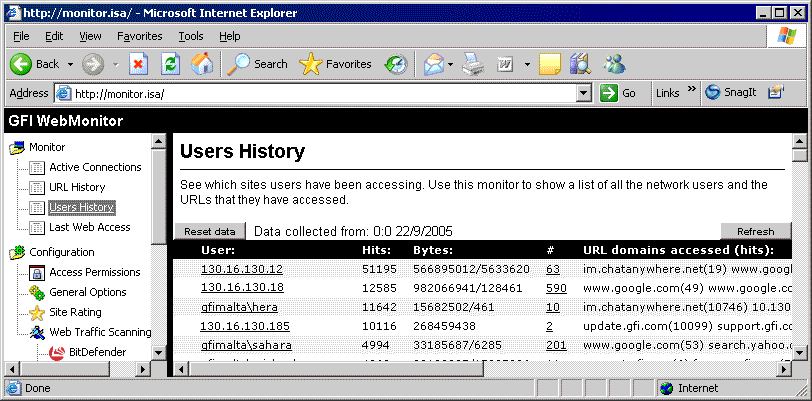
Task: Open the Edit with Word dropdown arrow
Action: (x=527, y=65)
